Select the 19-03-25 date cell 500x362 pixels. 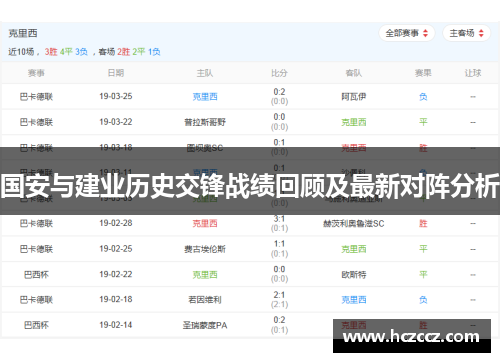coord(116,96)
